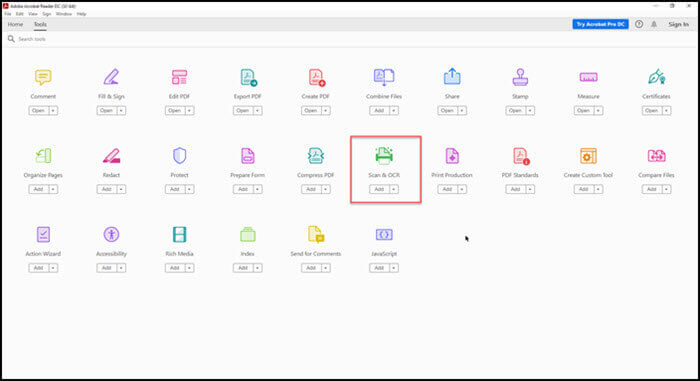
Task: Click the Add button under Protect
Action: pyautogui.click(x=175, y=189)
